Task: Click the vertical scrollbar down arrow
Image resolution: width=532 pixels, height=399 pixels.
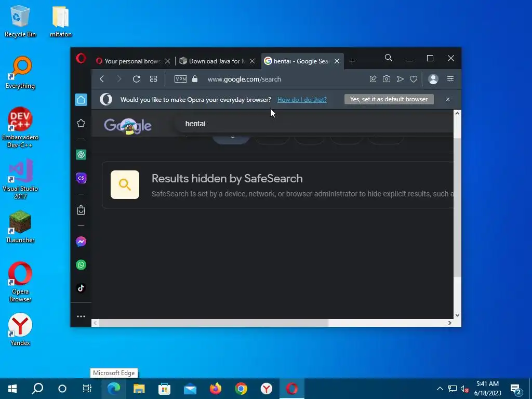Action: [x=457, y=315]
